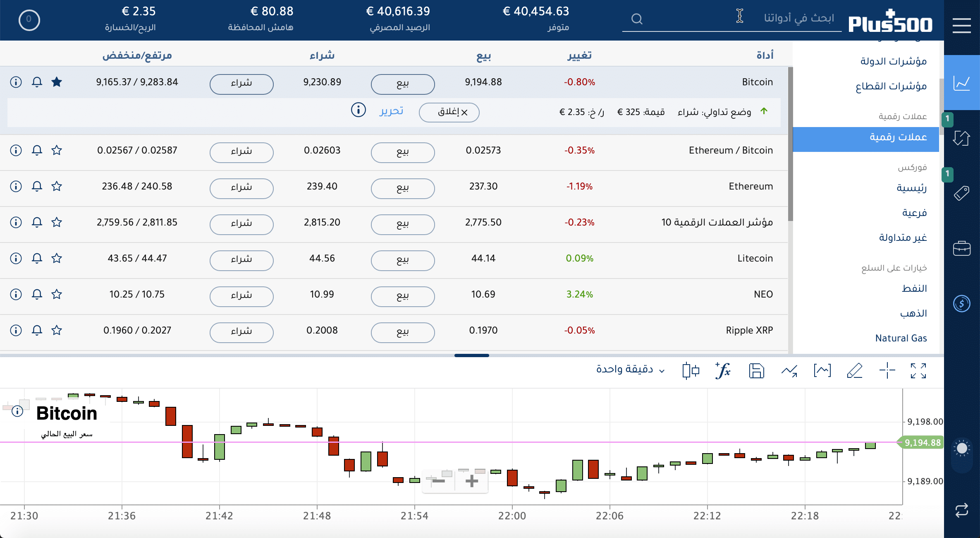Open the orders tag sidebar icon
The height and width of the screenshot is (538, 980).
pyautogui.click(x=962, y=193)
